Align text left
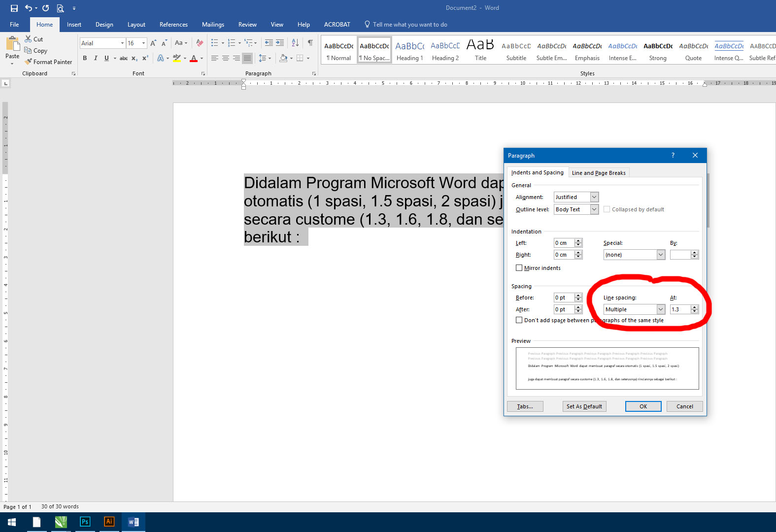Viewport: 776px width, 532px height. click(215, 58)
